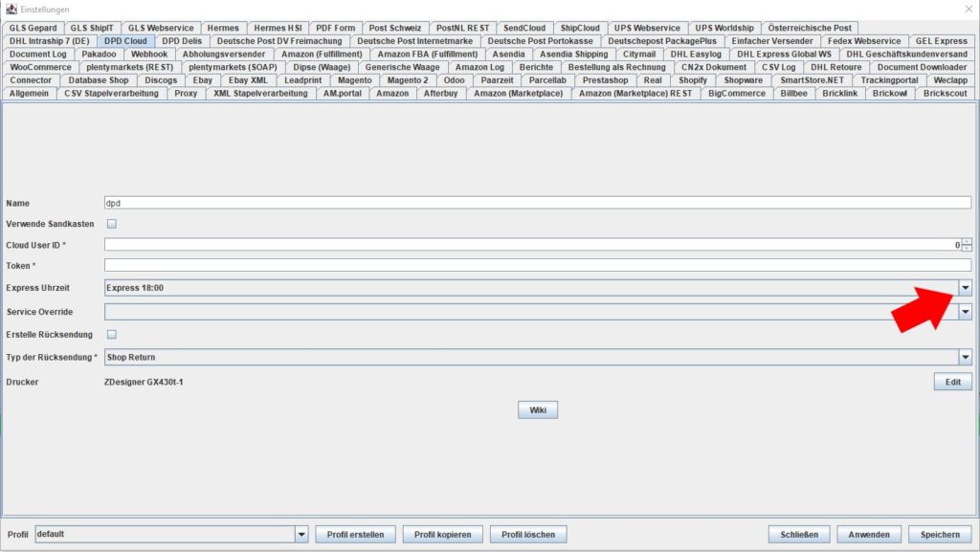Focus the Cloud User ID field
This screenshot has width=980, height=552.
533,245
